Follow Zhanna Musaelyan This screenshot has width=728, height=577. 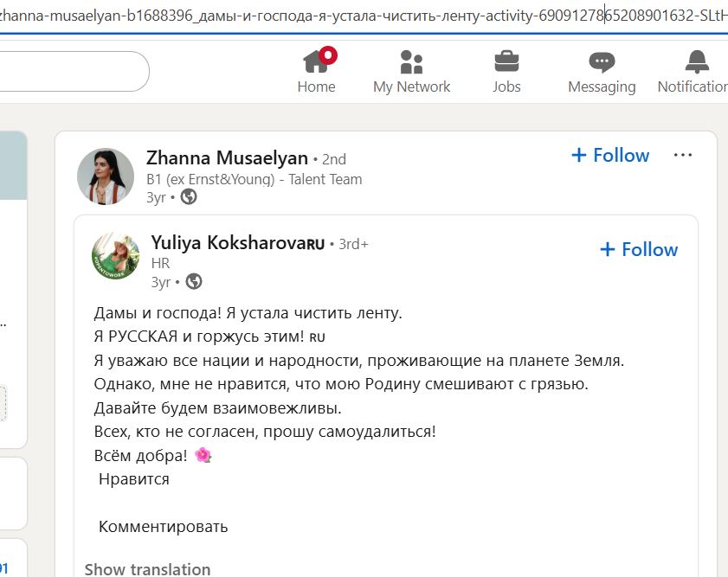611,156
